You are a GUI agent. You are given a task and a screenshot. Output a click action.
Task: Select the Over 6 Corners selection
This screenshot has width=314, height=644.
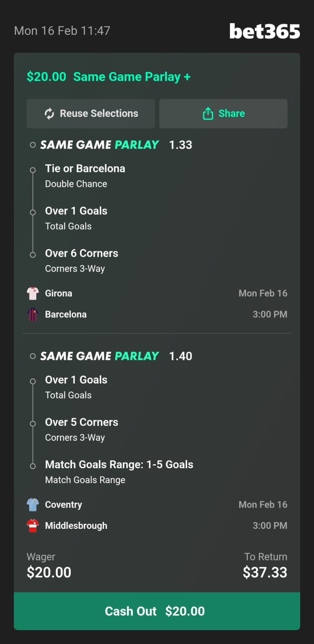81,253
